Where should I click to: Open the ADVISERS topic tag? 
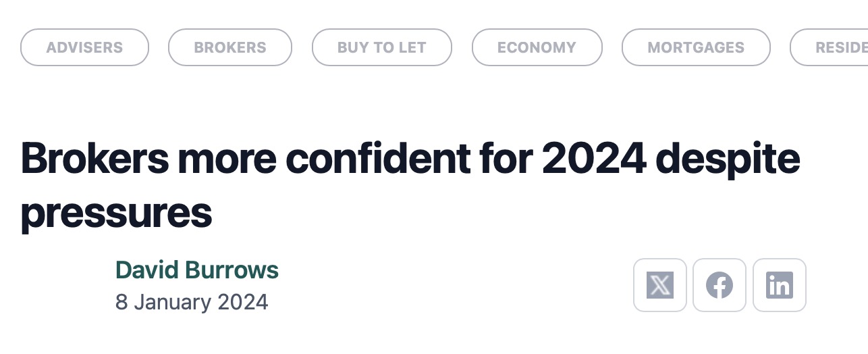pyautogui.click(x=84, y=47)
